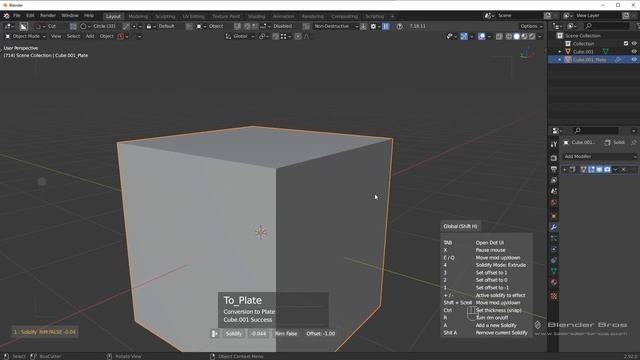Viewport: 640px width, 360px height.
Task: Expand Cube.001_Plate in the outliner
Action: pos(560,60)
